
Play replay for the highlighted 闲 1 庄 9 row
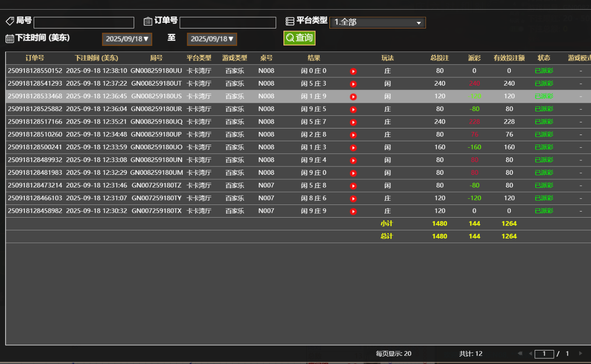pos(353,96)
